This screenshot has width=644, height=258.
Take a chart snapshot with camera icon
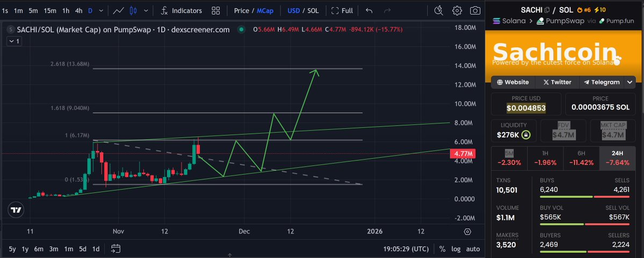[475, 11]
